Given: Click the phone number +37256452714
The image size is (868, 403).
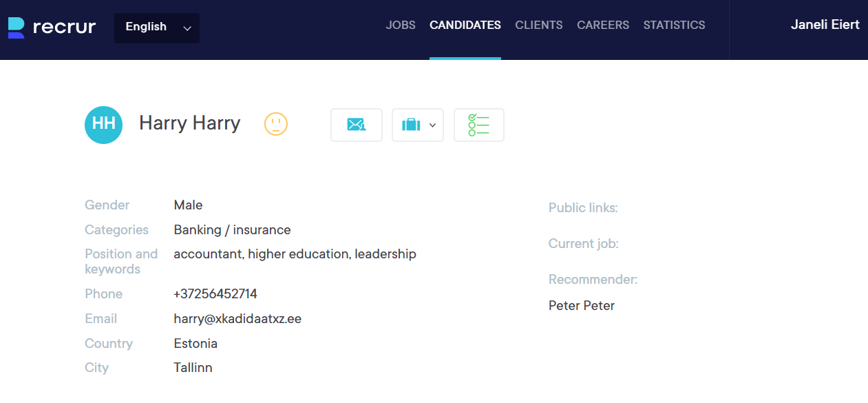Looking at the screenshot, I should click(x=215, y=294).
